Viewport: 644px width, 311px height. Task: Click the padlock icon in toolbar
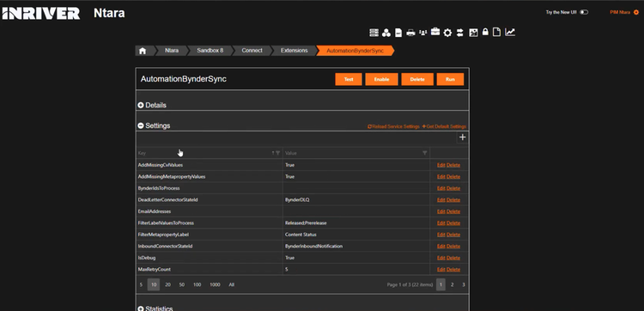(x=485, y=32)
